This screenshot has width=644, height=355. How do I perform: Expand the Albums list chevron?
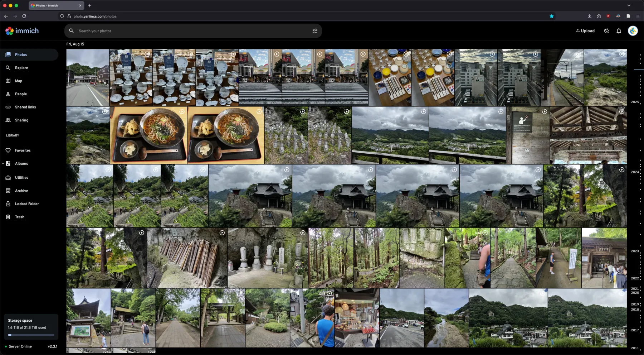click(x=3, y=164)
